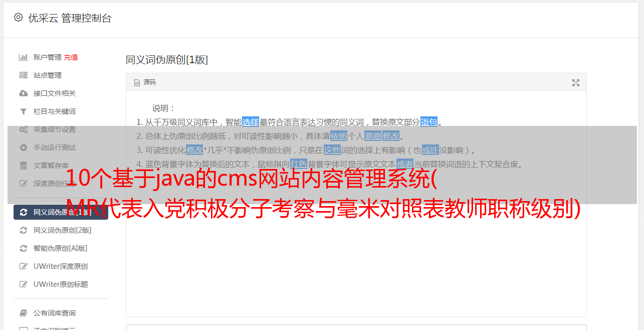Screen dimensions: 644x330
Task: Click the 栏目与关键词 filter icon
Action: click(23, 111)
